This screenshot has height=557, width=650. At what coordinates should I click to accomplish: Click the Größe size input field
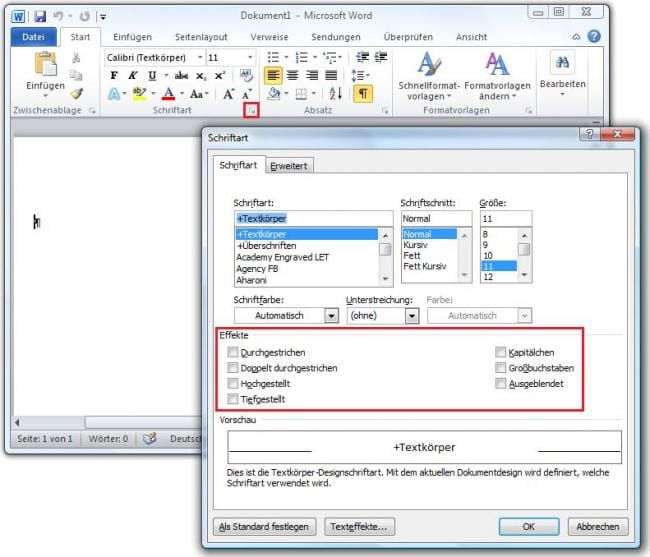[x=506, y=218]
